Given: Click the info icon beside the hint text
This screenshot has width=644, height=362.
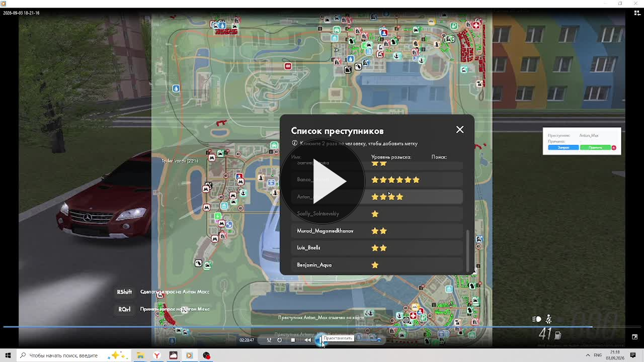Looking at the screenshot, I should click(x=294, y=143).
